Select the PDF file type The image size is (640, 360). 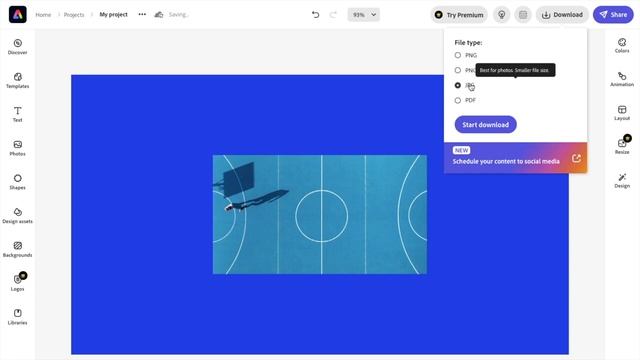pos(465,100)
